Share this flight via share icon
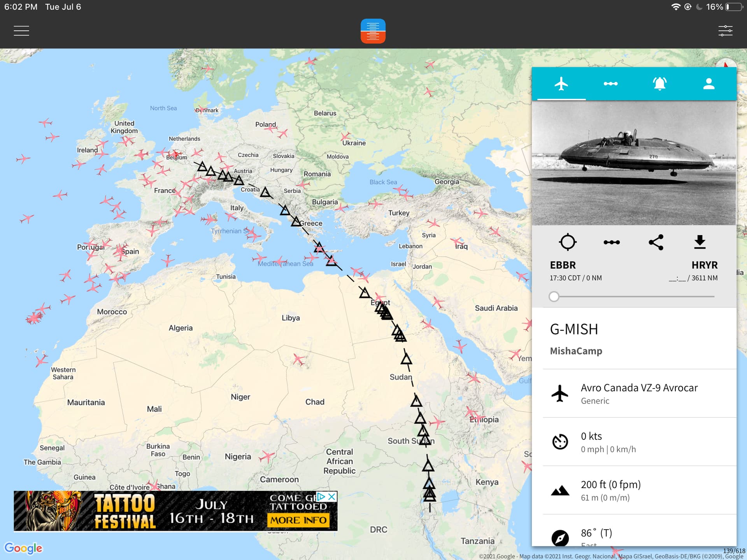 pos(656,242)
